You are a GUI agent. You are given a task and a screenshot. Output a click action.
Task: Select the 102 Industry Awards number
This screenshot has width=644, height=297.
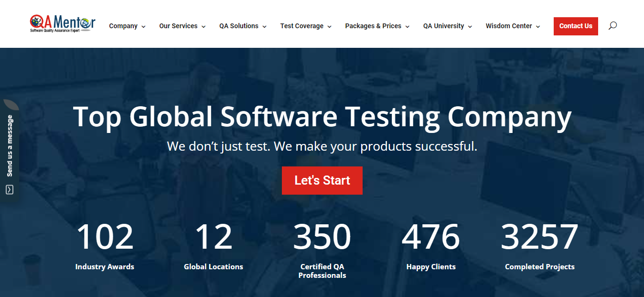pyautogui.click(x=105, y=237)
